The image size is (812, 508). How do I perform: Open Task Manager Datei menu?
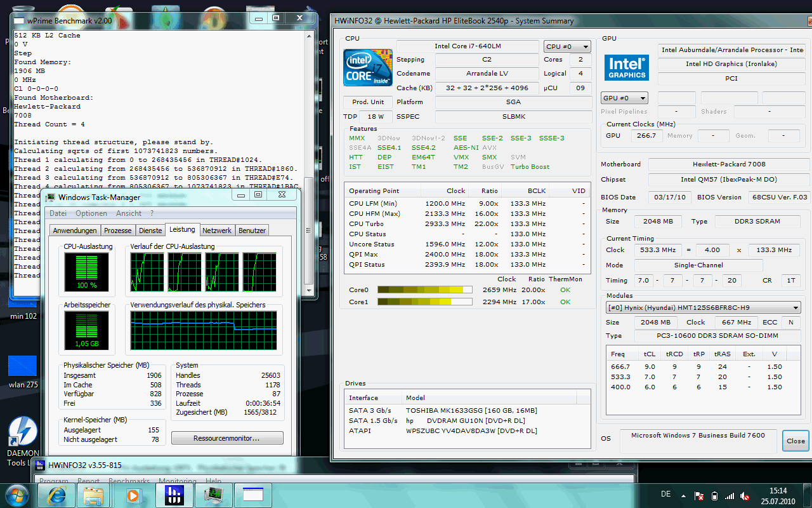click(x=58, y=213)
